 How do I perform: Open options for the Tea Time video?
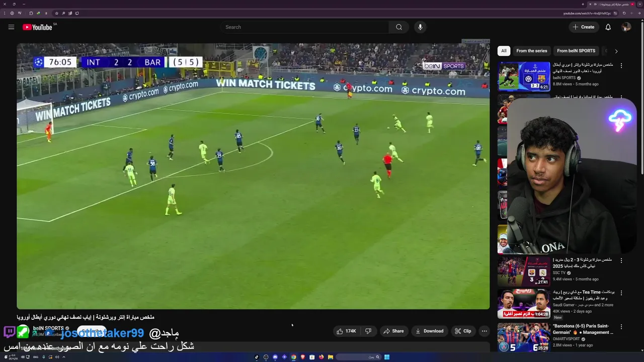[621, 293]
